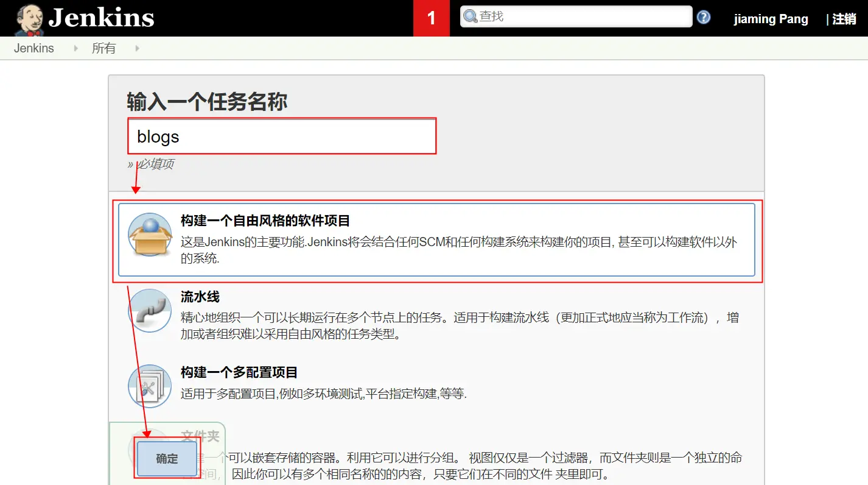The width and height of the screenshot is (868, 485).
Task: Click the magnifier icon in search box
Action: pos(471,16)
